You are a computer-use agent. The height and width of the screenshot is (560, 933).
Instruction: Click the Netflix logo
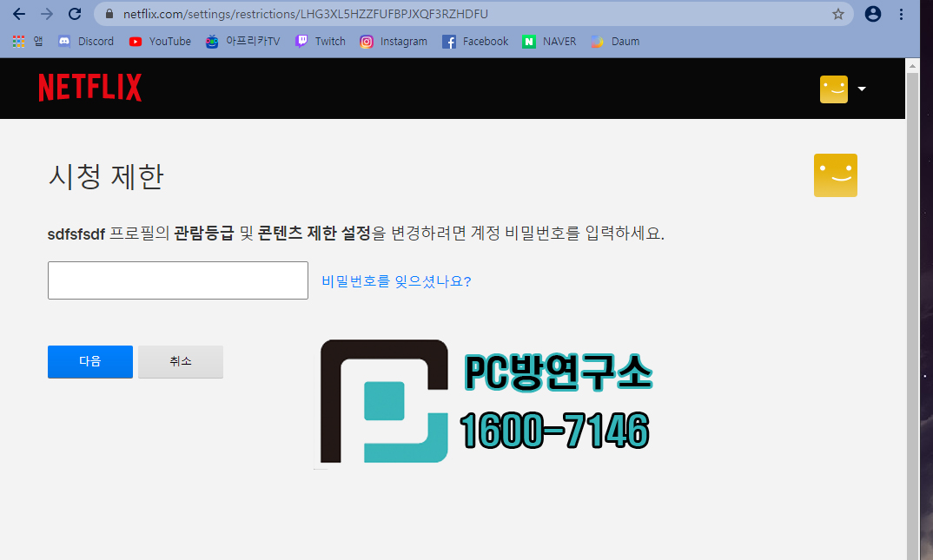pyautogui.click(x=89, y=88)
